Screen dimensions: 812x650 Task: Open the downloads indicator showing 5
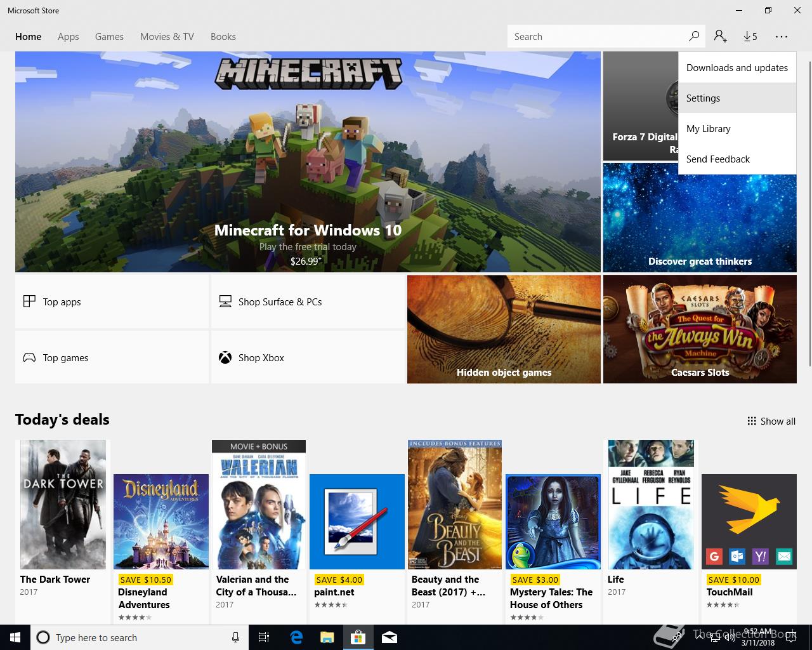click(750, 36)
